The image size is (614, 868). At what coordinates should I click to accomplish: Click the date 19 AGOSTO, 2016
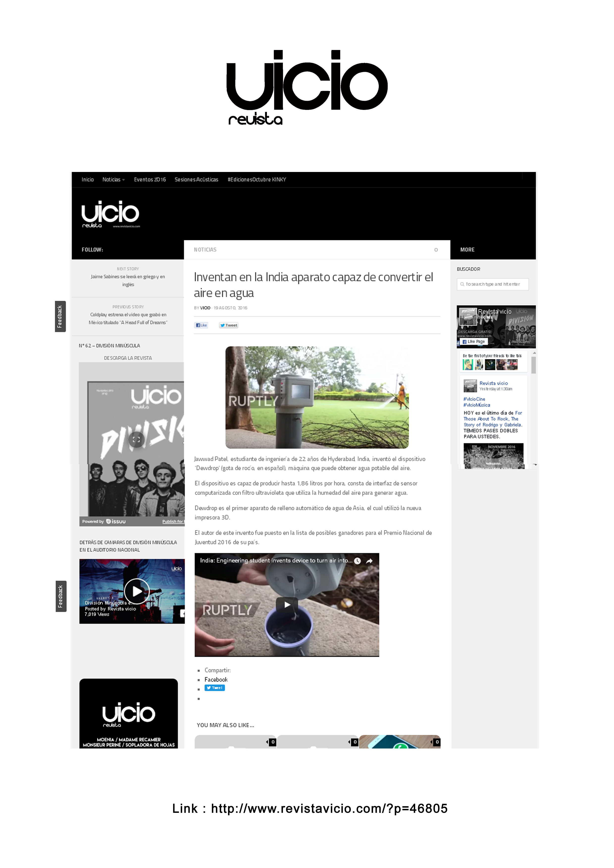click(x=230, y=308)
